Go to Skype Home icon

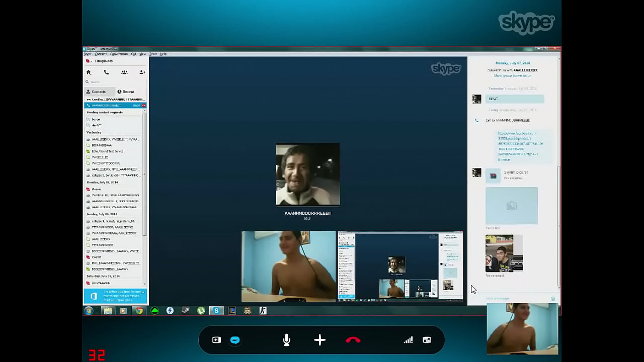(x=89, y=72)
